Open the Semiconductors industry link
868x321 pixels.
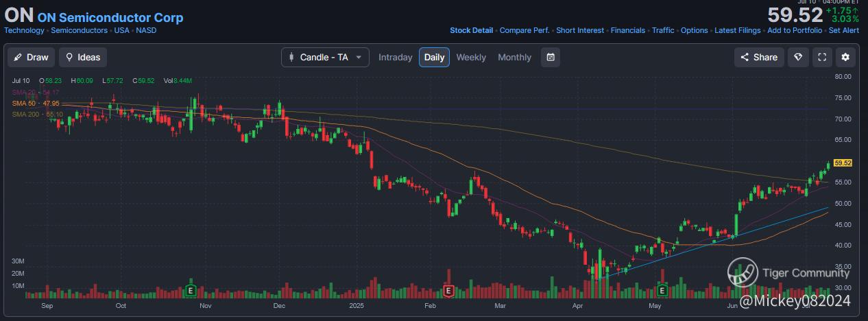click(80, 30)
